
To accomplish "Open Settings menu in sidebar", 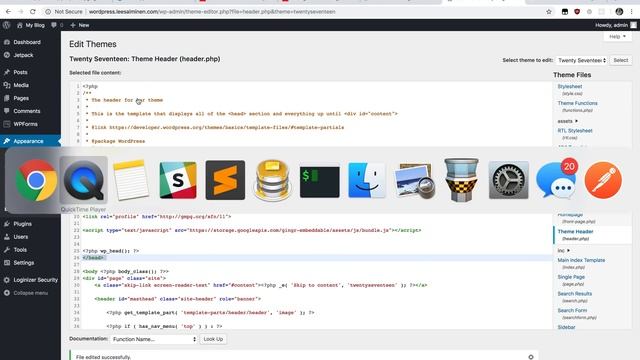I will (x=24, y=263).
